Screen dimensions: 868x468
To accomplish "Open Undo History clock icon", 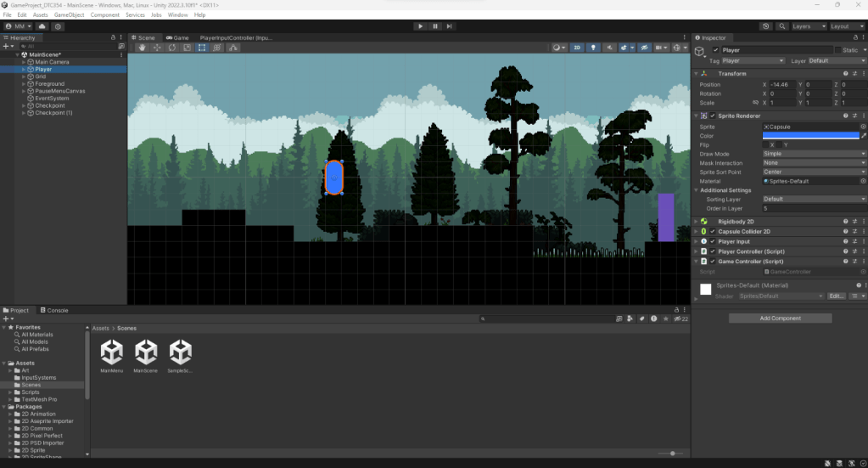I will [765, 26].
